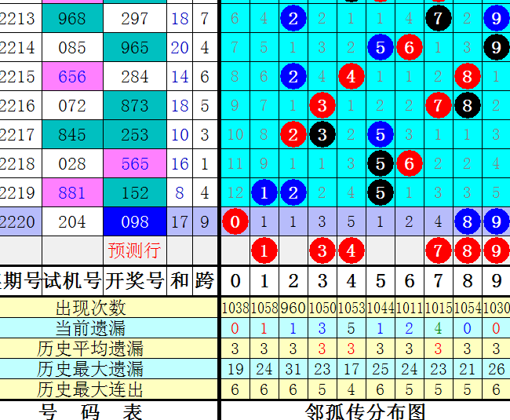
Task: Click the sum value 20 in row 2214
Action: pos(180,48)
